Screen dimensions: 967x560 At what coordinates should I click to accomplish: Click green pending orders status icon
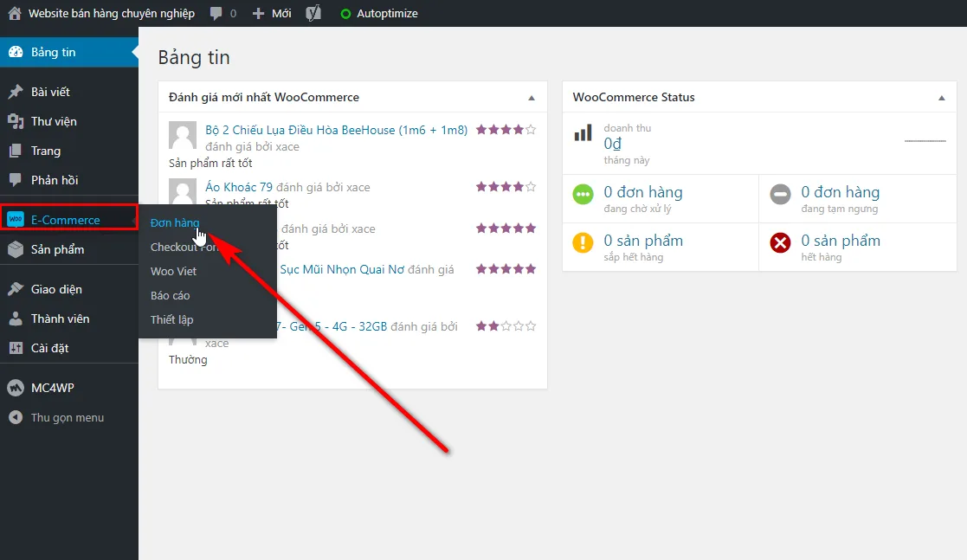click(583, 194)
